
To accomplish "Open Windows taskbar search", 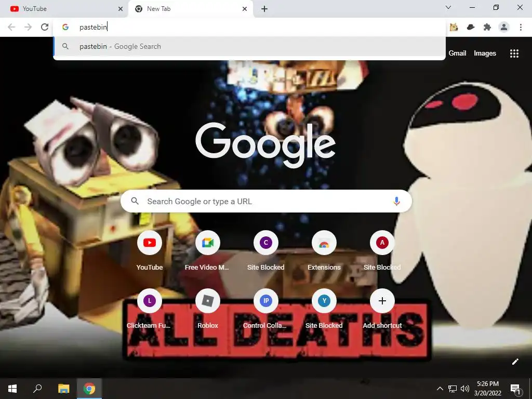I will (x=37, y=389).
